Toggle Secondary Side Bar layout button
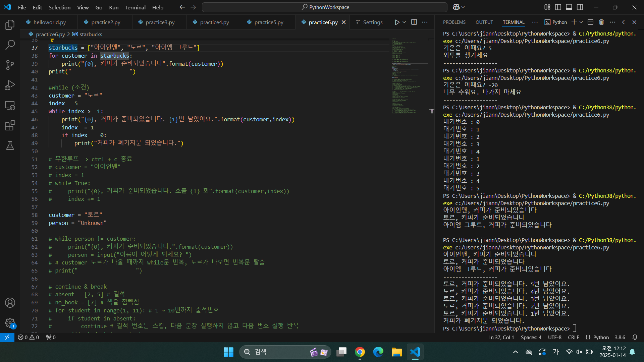The height and width of the screenshot is (362, 644). (580, 7)
